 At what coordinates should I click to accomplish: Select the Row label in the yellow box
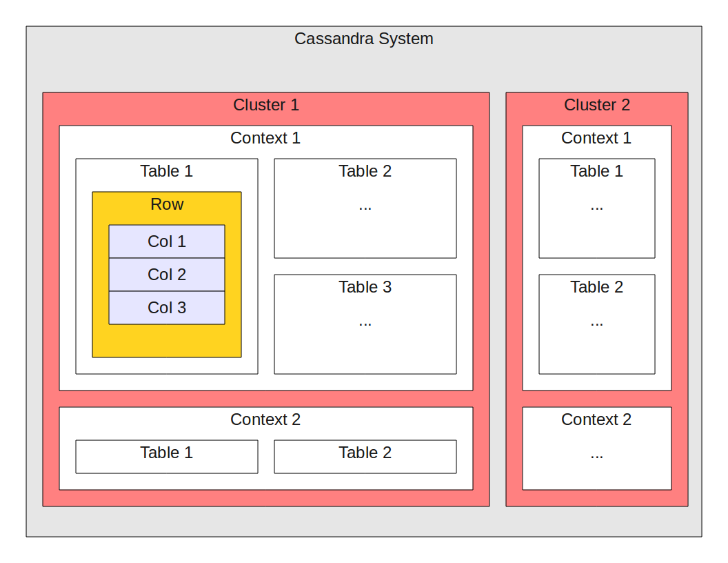click(x=167, y=204)
